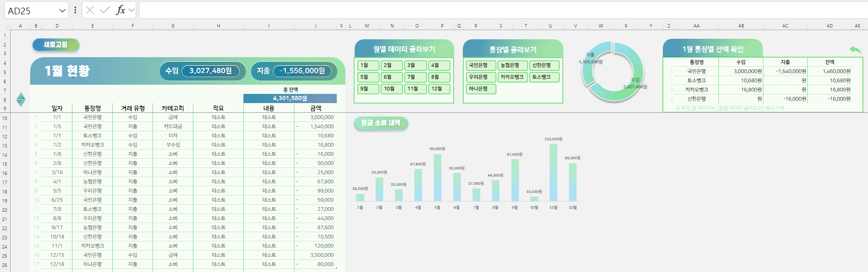The width and height of the screenshot is (868, 272).
Task: Click the formula bar Cancel X icon
Action: click(x=90, y=10)
